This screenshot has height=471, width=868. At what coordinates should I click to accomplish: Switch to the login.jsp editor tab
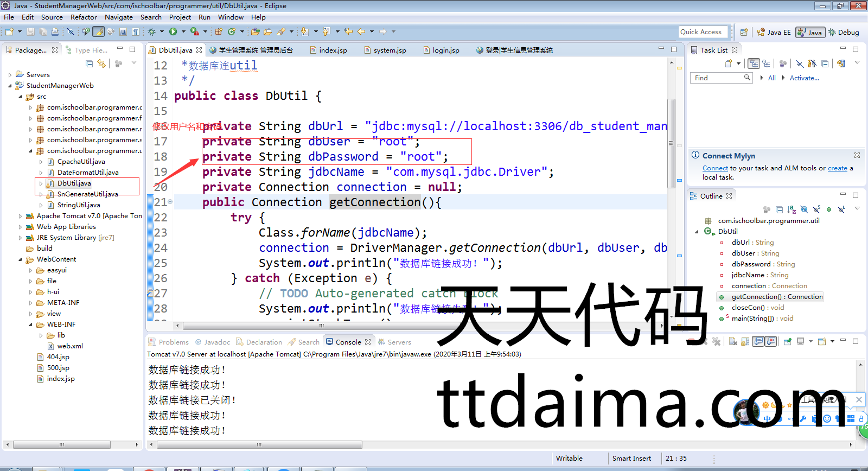[445, 50]
